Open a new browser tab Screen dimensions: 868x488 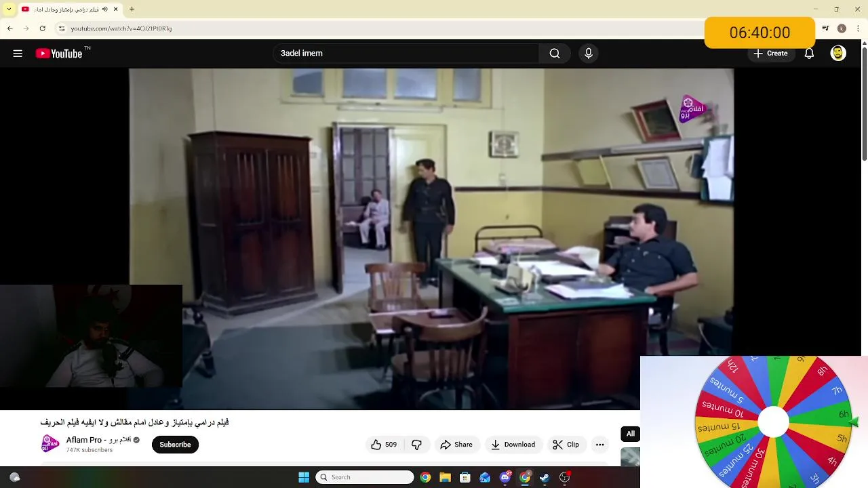tap(132, 9)
